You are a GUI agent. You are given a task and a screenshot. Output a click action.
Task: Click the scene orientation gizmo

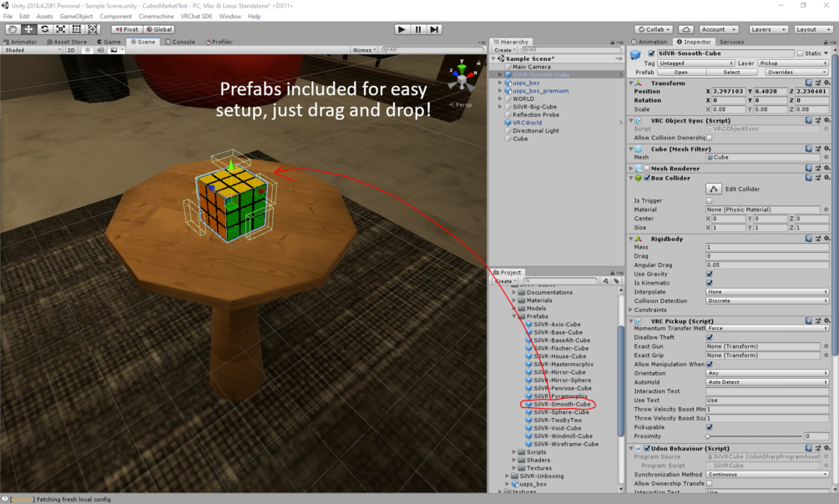click(461, 78)
